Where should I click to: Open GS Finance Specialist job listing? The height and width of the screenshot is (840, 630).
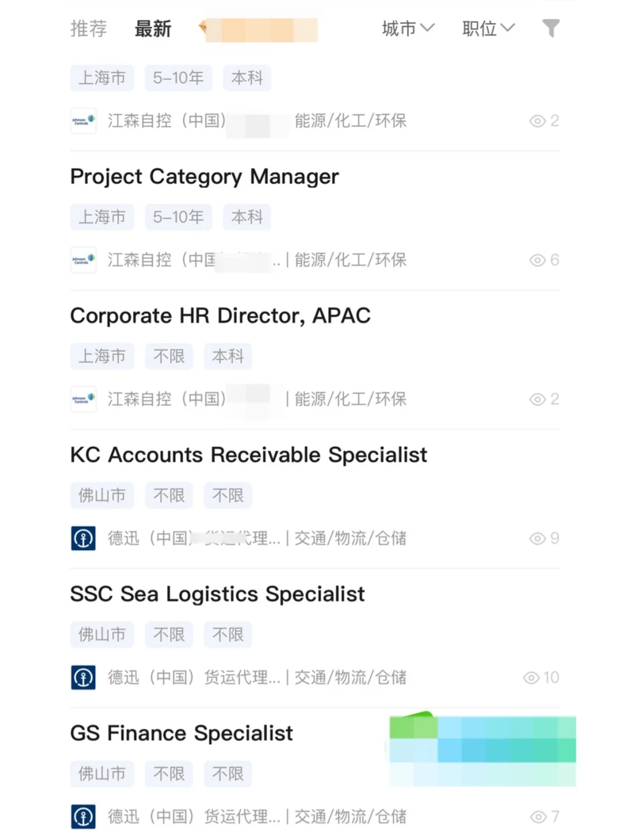tap(181, 733)
